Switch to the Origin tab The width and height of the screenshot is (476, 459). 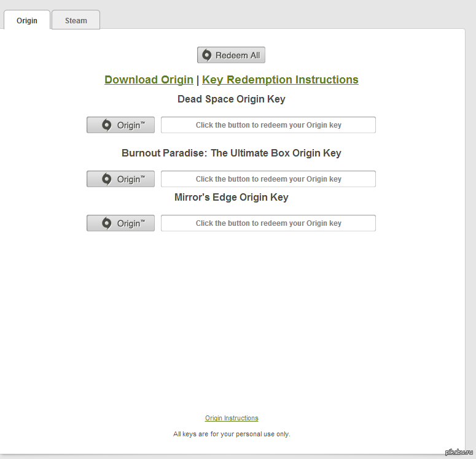click(26, 20)
